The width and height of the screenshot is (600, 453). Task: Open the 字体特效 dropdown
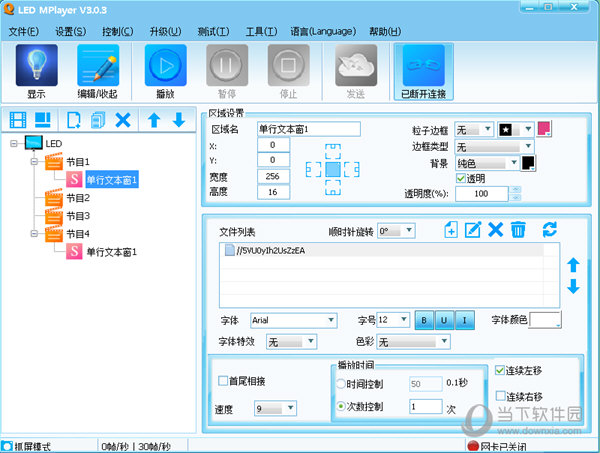tap(292, 341)
